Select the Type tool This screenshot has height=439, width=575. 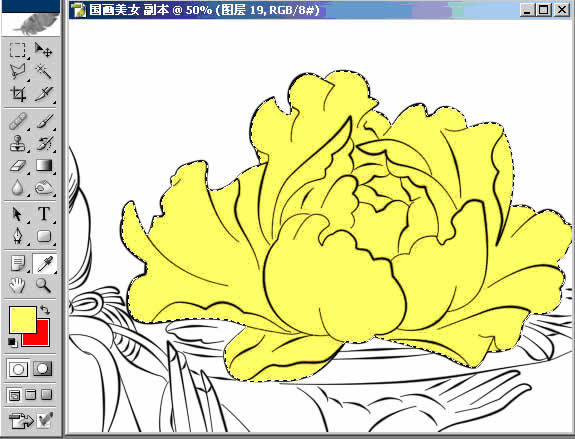(x=44, y=214)
